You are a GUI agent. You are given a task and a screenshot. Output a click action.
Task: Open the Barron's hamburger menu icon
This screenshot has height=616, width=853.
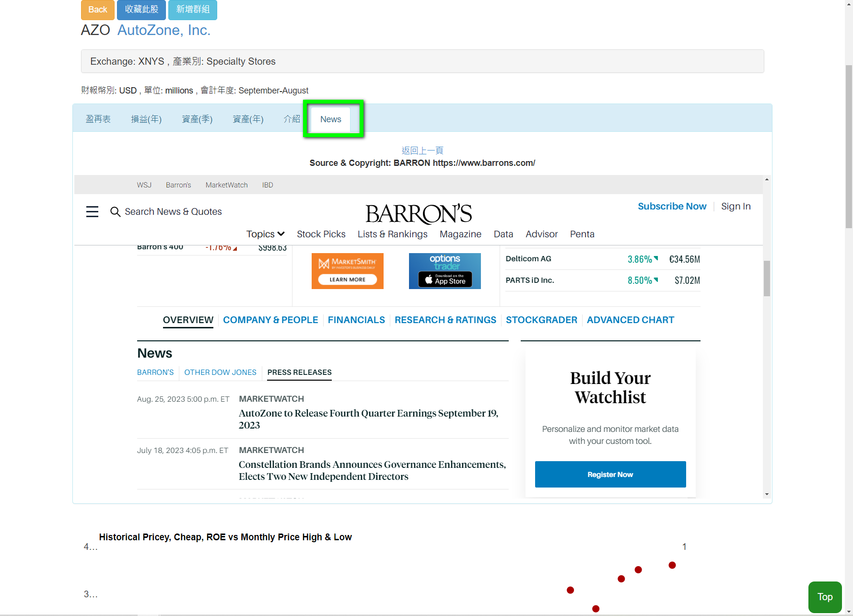pos(92,211)
